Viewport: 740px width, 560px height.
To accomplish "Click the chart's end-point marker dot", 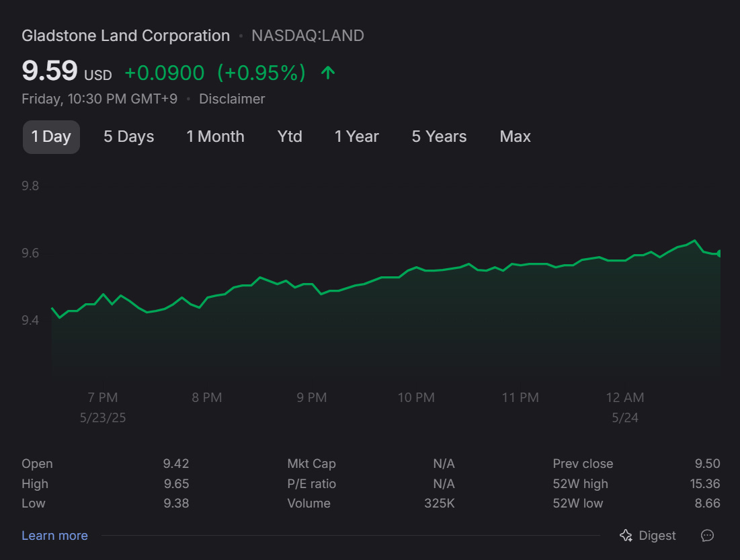I will click(718, 253).
